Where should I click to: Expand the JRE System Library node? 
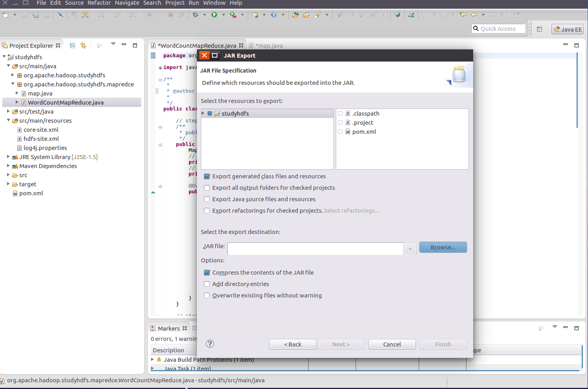8,157
